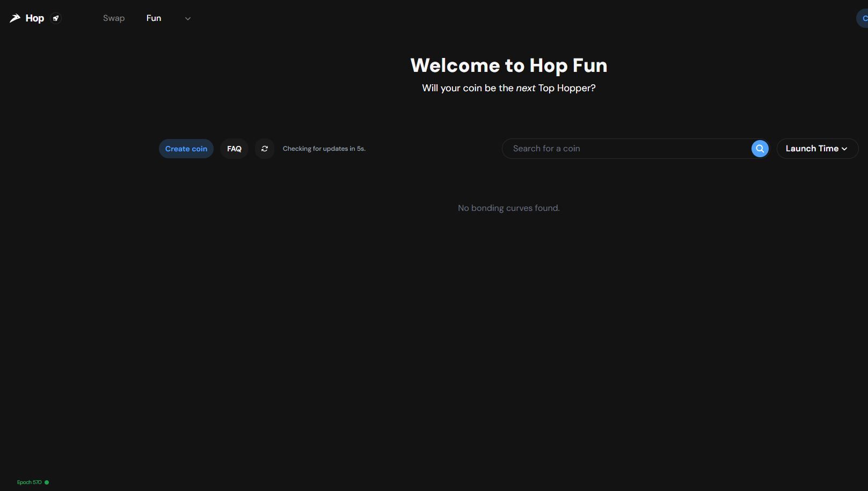The width and height of the screenshot is (868, 491).
Task: Click the down arrow inside Launch Time
Action: 844,149
